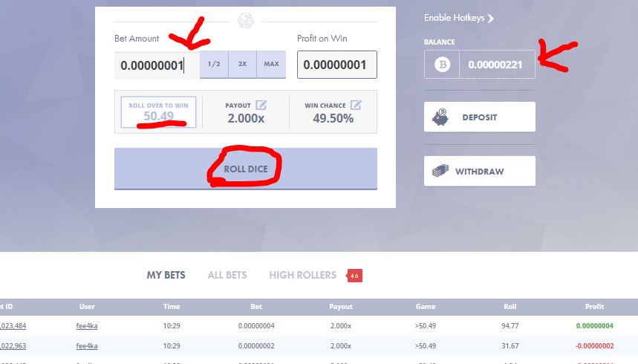
Task: Expand the Enable Hotkeys chevron arrow
Action: (491, 18)
